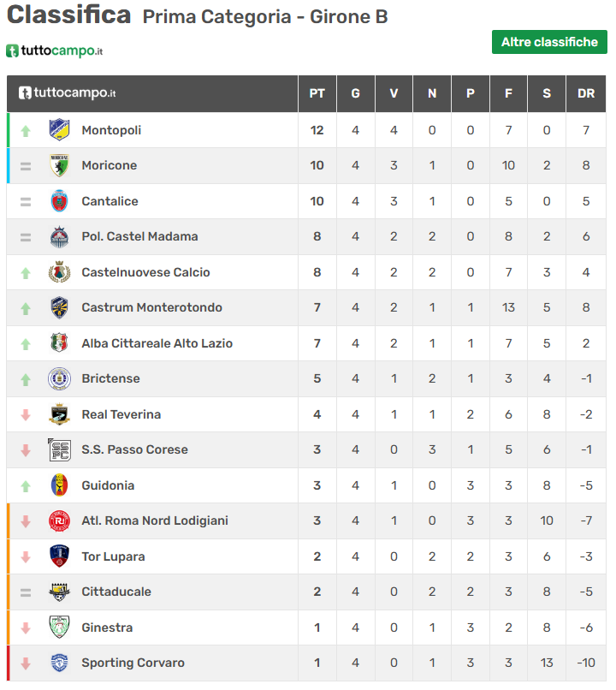Screen dimensions: 616x690
Task: Click the Real Teverina crest icon
Action: [x=58, y=414]
